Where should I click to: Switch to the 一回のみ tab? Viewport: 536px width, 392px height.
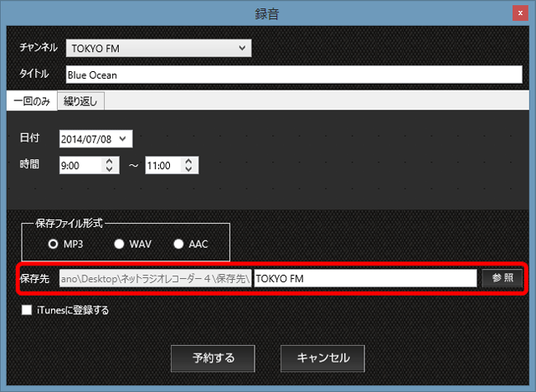[32, 101]
